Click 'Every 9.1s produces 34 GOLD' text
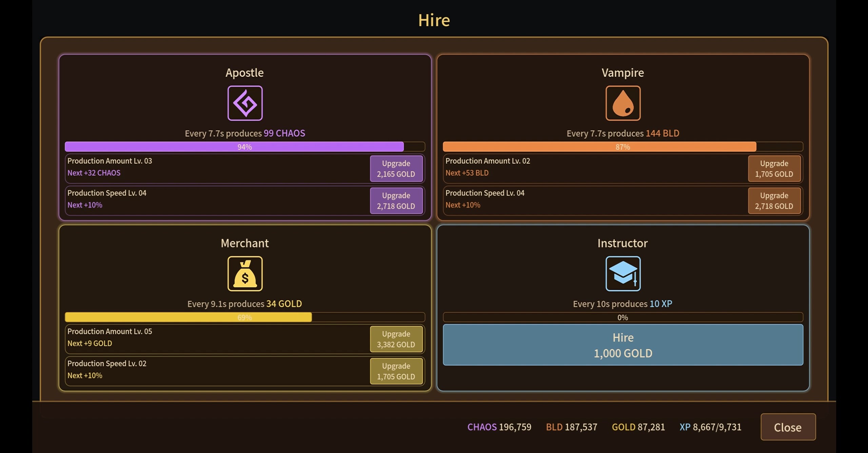 (244, 304)
